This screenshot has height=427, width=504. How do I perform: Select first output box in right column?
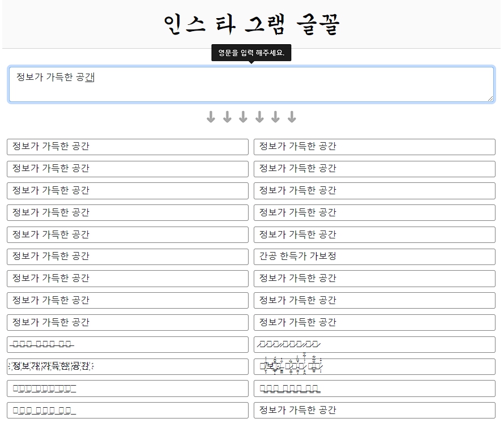point(374,147)
